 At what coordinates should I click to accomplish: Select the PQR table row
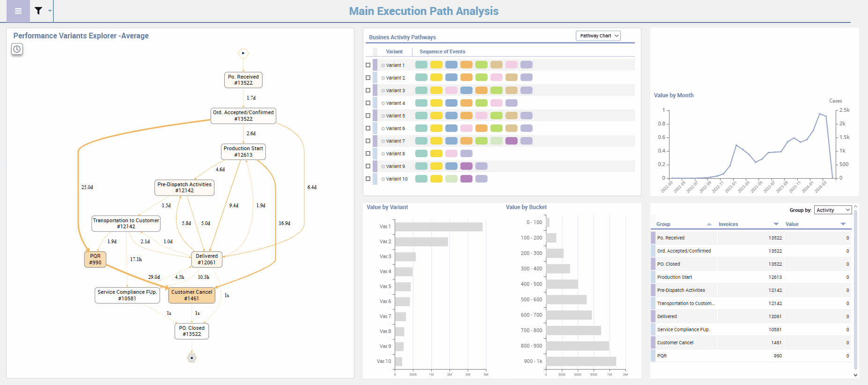751,356
